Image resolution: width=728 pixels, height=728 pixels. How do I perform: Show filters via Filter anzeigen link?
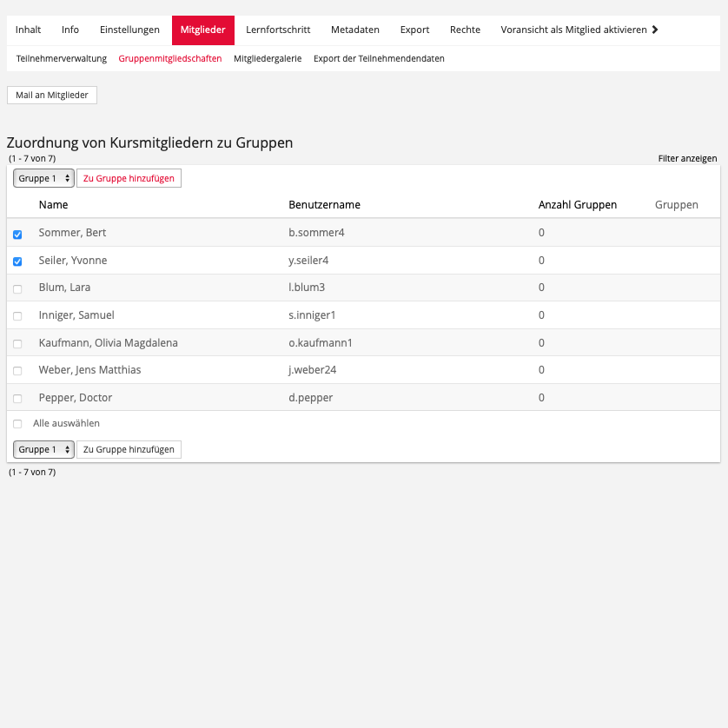click(687, 158)
